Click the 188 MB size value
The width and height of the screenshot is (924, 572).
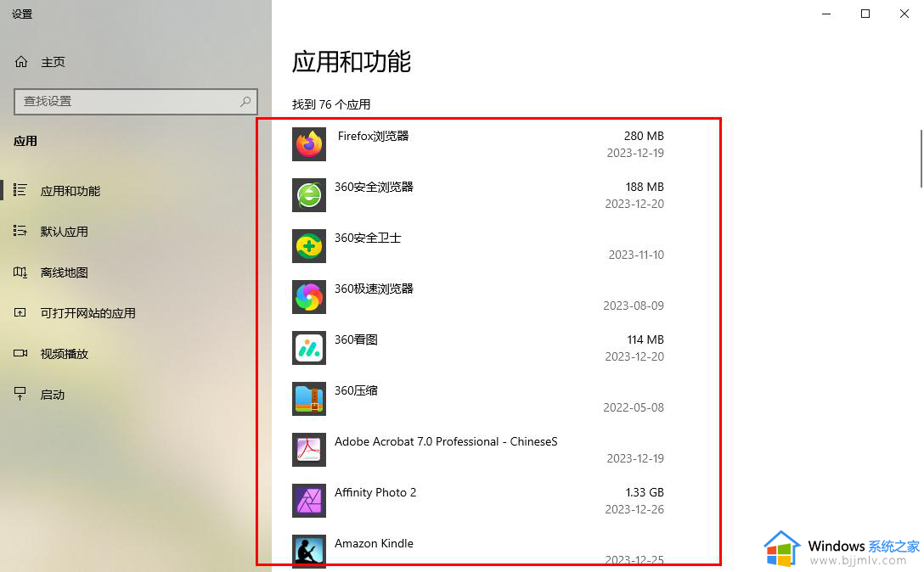645,187
